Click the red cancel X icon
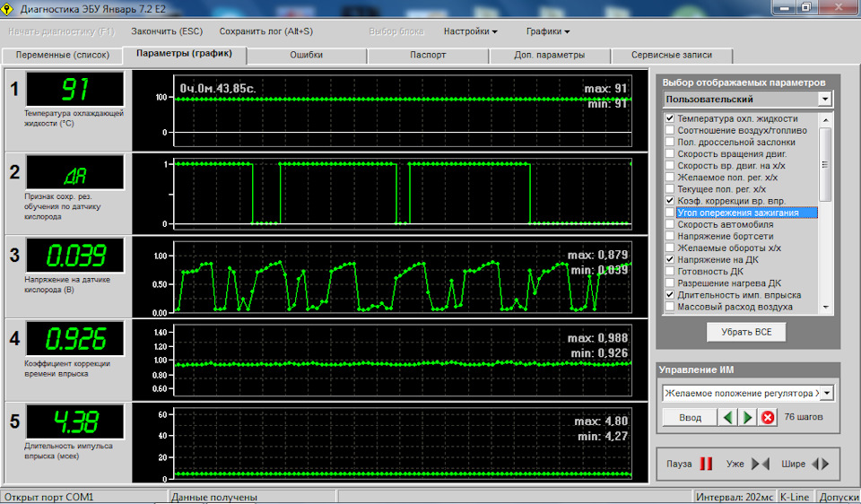 pyautogui.click(x=768, y=417)
